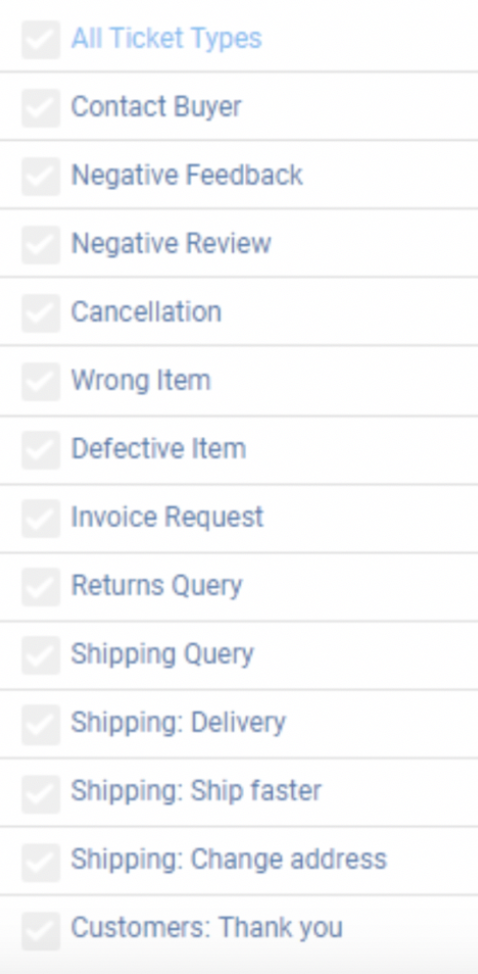Screen dimensions: 478x974
Task: Click the Defective Item label text
Action: click(x=158, y=448)
